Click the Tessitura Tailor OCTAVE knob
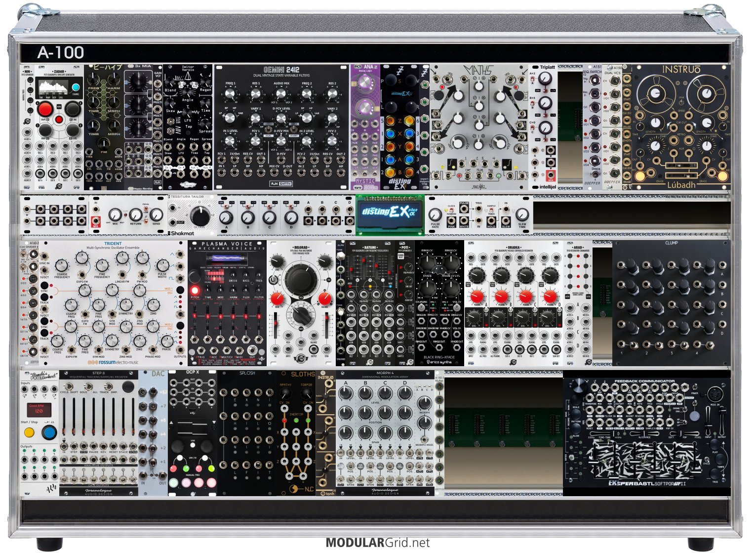Screen dimensions: 756x553 (200, 216)
